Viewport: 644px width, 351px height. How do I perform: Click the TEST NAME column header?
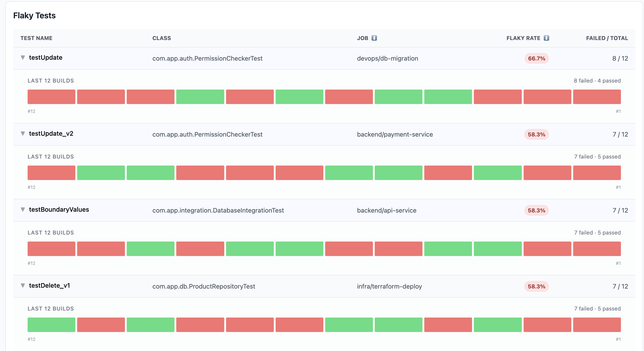click(x=36, y=38)
